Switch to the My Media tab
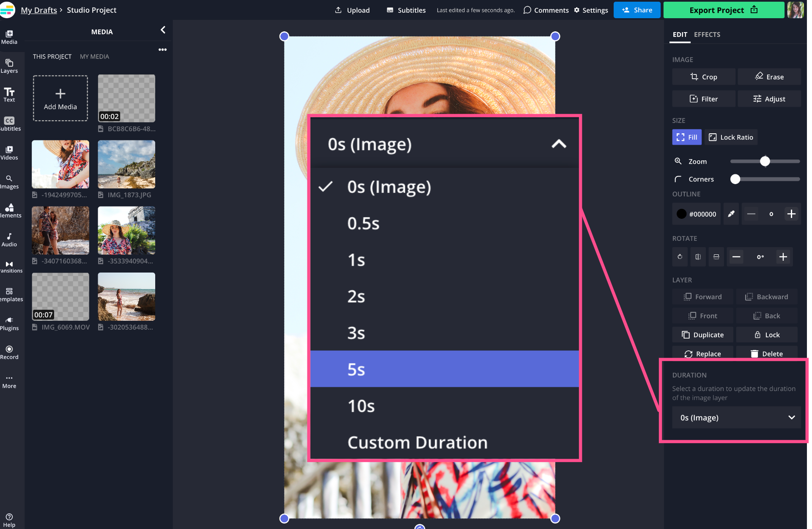The height and width of the screenshot is (529, 812). [x=94, y=57]
